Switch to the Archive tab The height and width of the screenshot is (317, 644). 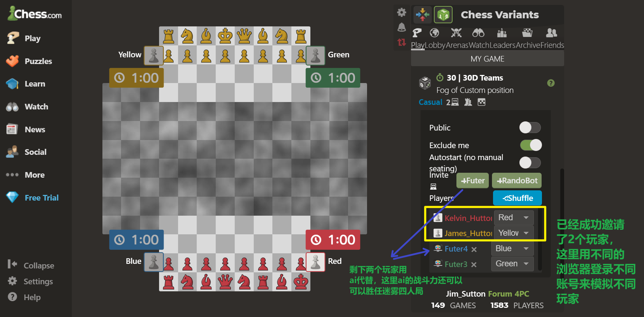pyautogui.click(x=528, y=45)
